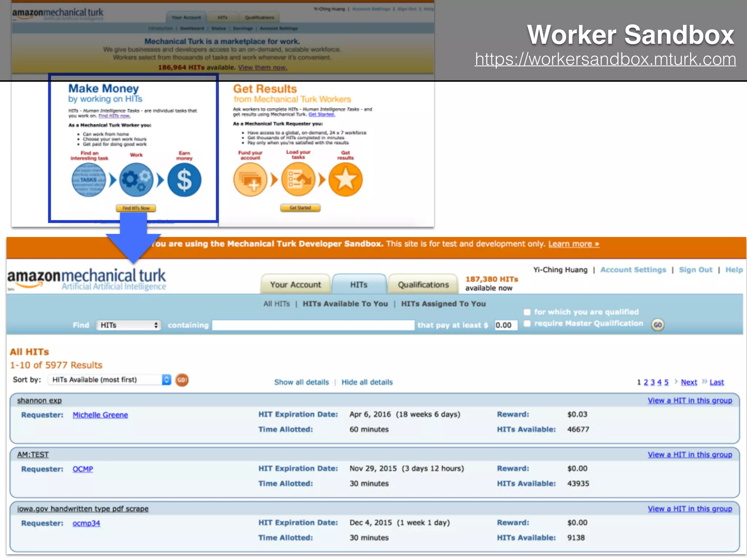The height and width of the screenshot is (560, 747).
Task: Select the All HITs submenu item
Action: click(276, 304)
